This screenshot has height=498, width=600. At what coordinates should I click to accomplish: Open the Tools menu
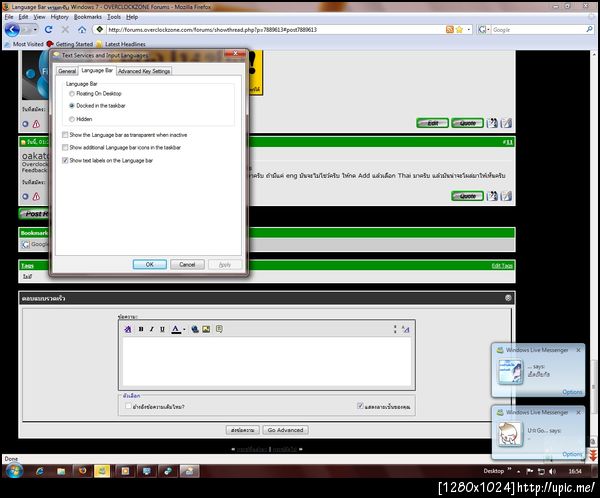point(114,17)
